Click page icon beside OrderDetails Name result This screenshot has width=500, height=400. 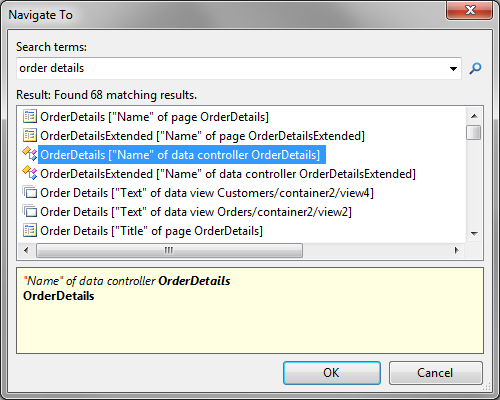point(30,116)
